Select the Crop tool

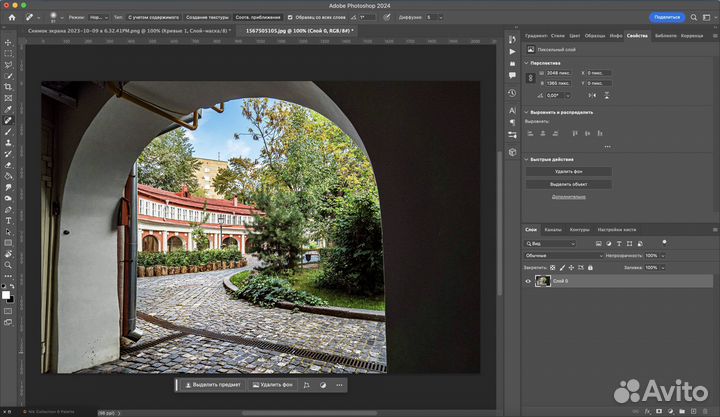8,87
